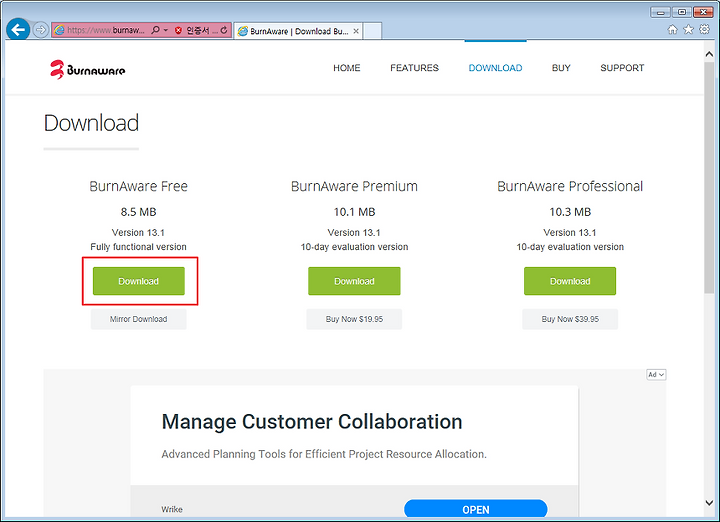
Task: Click Manage Customer Collaboration ad headline
Action: pos(312,421)
